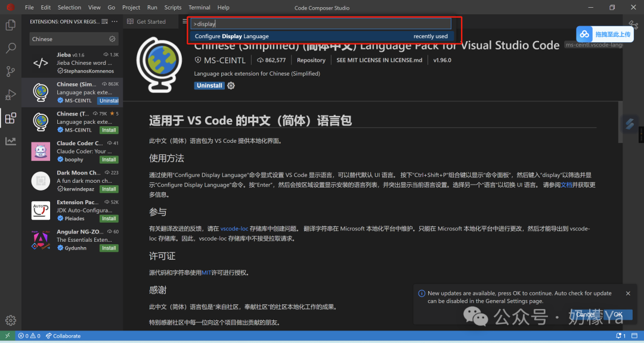The width and height of the screenshot is (644, 343).
Task: Open the 文档 documentation link
Action: pyautogui.click(x=566, y=185)
